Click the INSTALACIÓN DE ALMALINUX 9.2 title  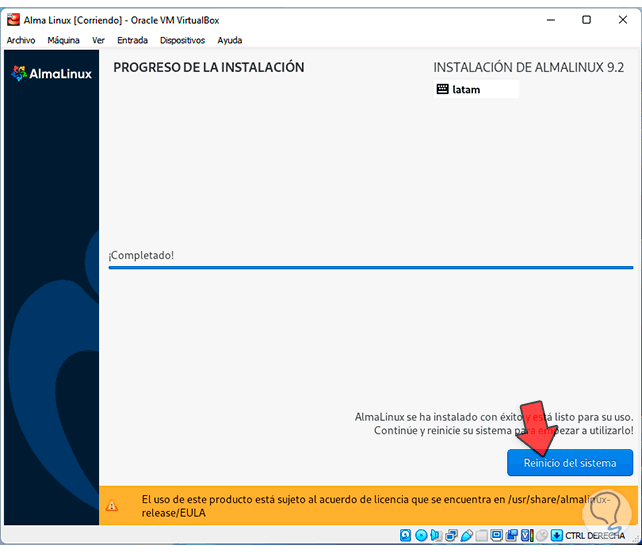(x=529, y=67)
